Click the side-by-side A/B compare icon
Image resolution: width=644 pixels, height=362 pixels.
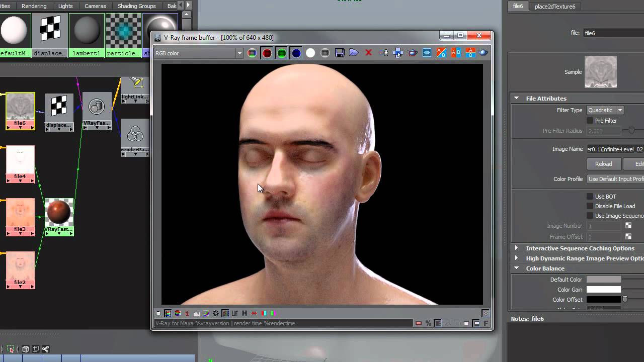[456, 53]
